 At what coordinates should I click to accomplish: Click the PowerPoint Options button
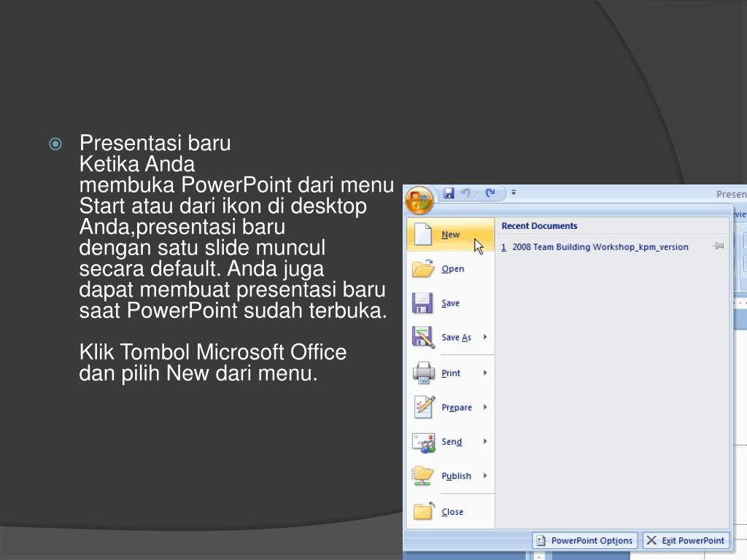(x=585, y=540)
